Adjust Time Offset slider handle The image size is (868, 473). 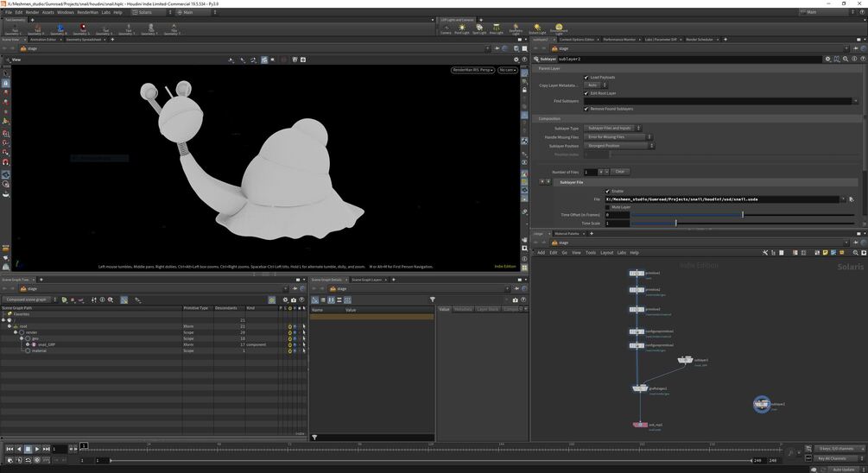pyautogui.click(x=743, y=215)
